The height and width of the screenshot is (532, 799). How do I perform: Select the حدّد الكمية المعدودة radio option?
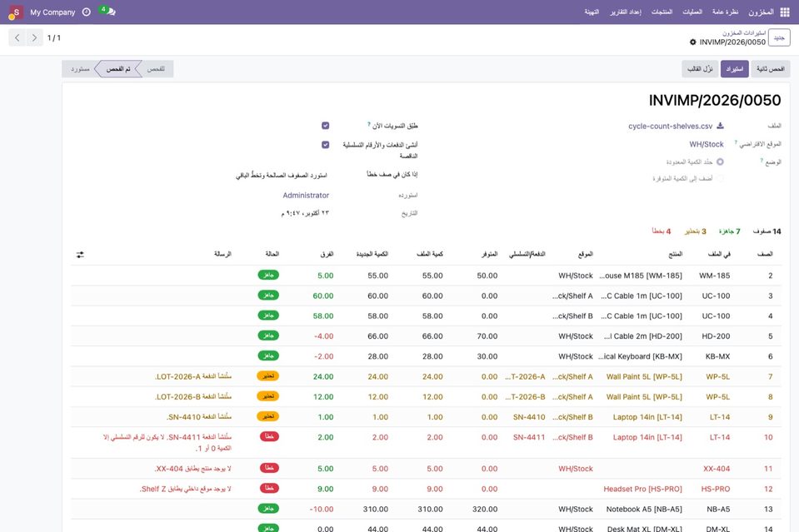(x=720, y=162)
